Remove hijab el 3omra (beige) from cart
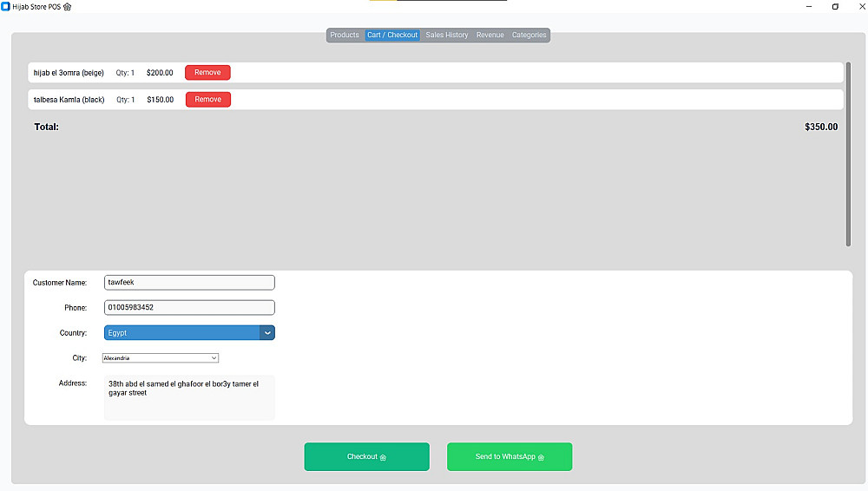Image resolution: width=868 pixels, height=491 pixels. tap(207, 73)
